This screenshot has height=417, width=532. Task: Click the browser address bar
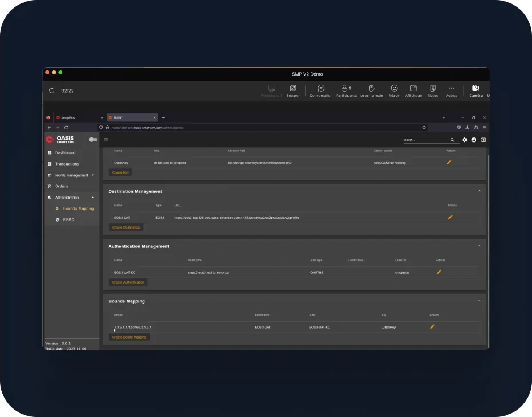coord(263,128)
